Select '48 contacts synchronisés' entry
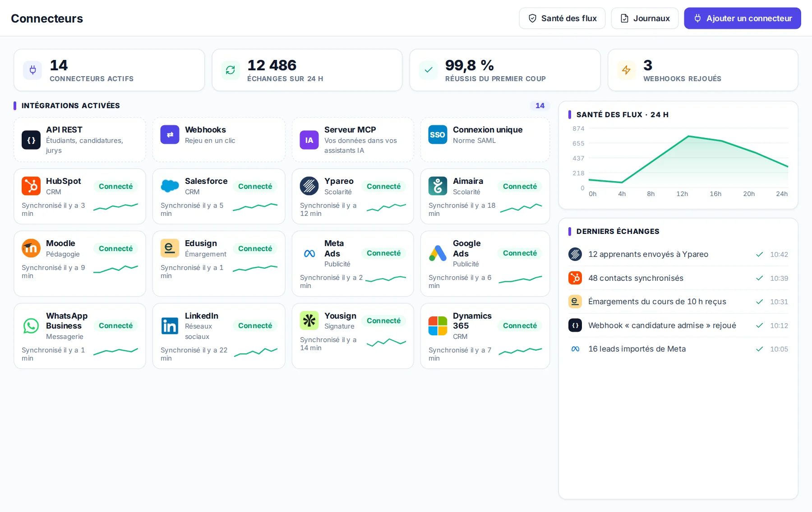This screenshot has width=812, height=512. (678, 278)
